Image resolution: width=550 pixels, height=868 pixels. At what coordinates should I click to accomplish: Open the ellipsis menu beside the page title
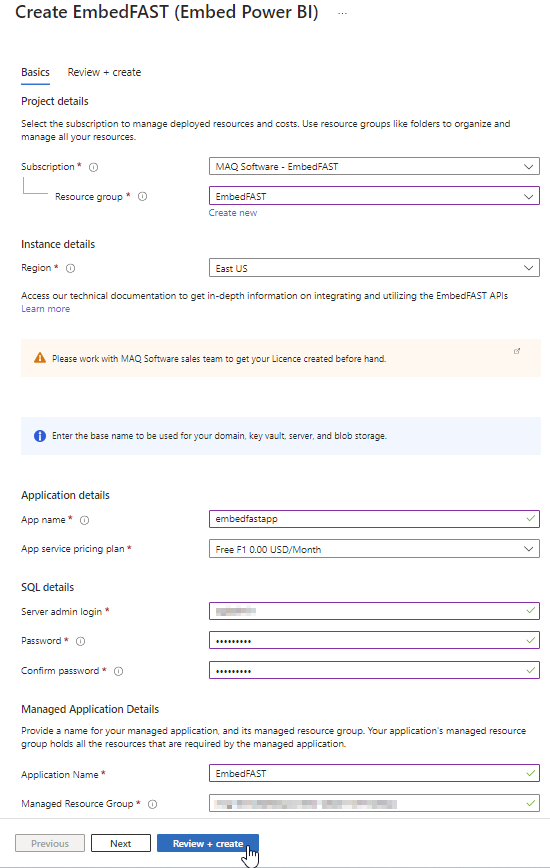[x=343, y=13]
